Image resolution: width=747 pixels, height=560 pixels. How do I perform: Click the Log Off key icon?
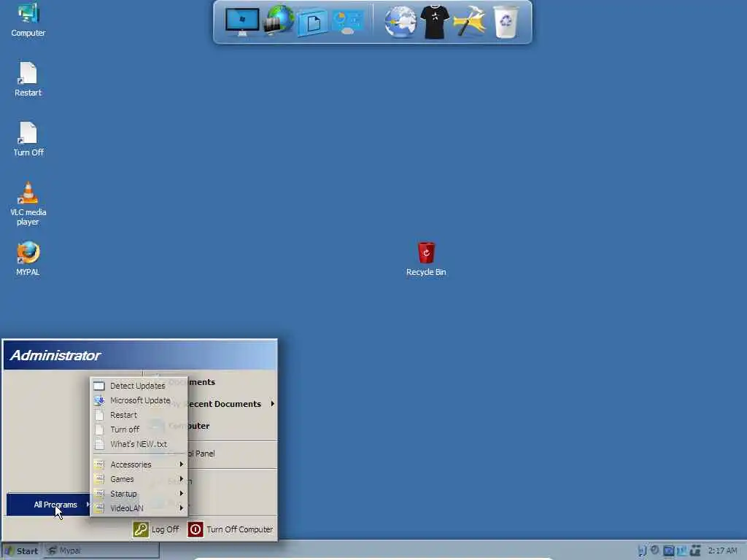pos(141,529)
